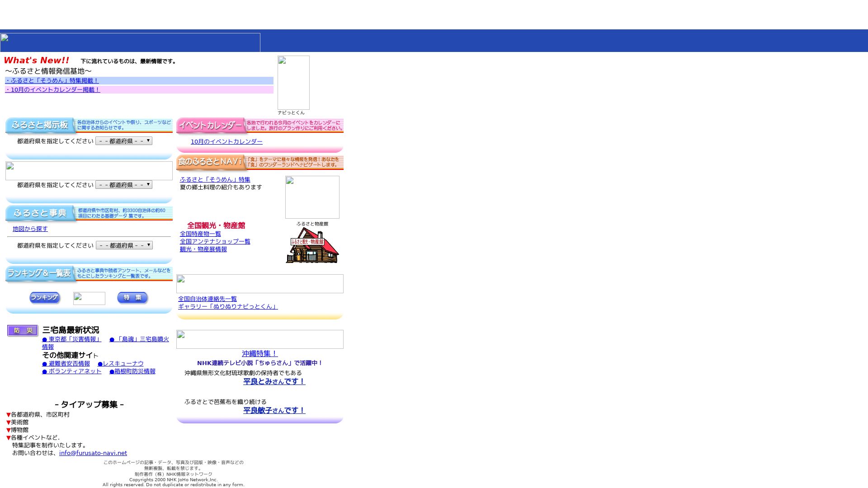Open prefecture dropdown under ふるさと掲示板
The width and height of the screenshot is (868, 488).
tap(124, 141)
